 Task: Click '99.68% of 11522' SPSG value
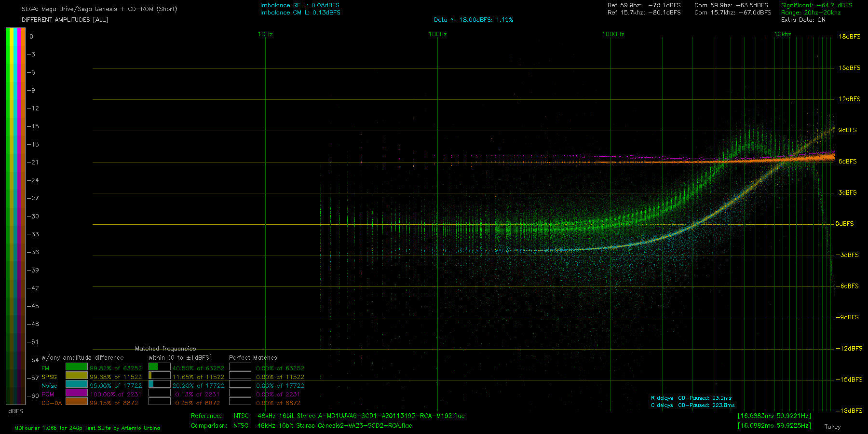click(116, 377)
